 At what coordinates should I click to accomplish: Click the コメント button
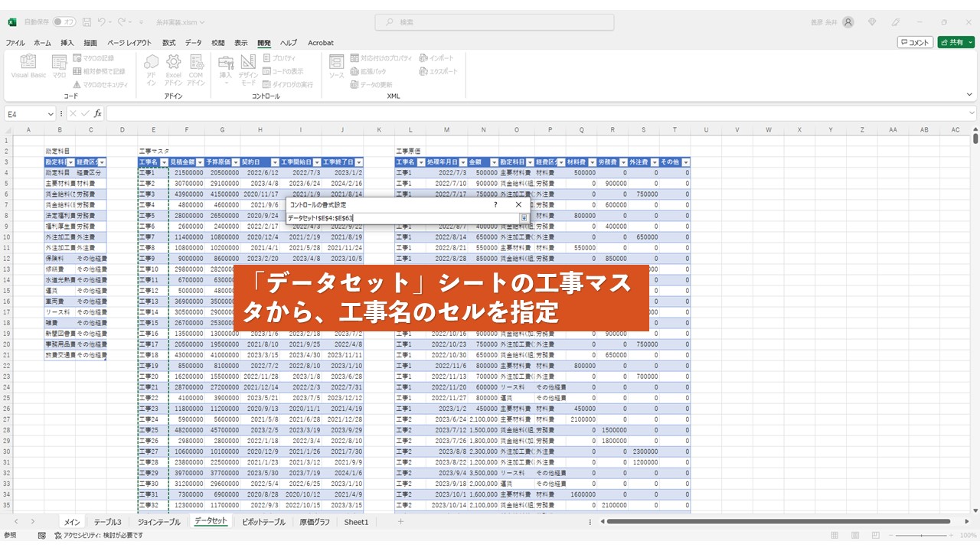coord(915,43)
